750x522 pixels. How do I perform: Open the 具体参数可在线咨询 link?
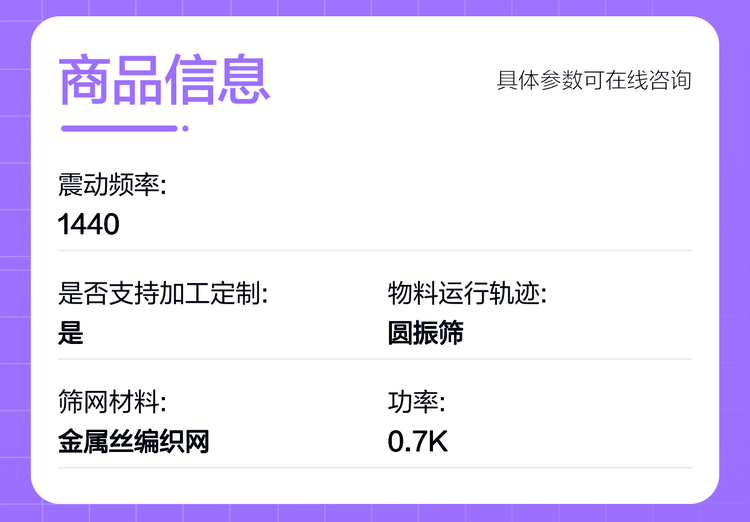coord(594,80)
